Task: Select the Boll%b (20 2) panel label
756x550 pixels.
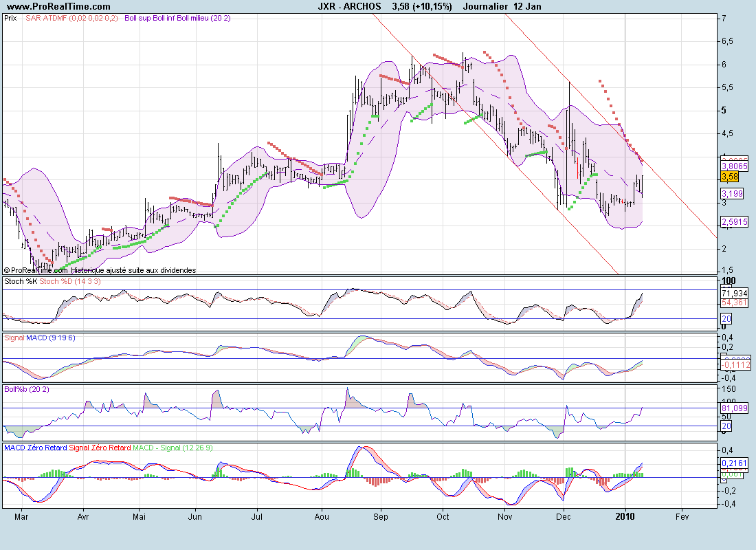Action: tap(27, 389)
